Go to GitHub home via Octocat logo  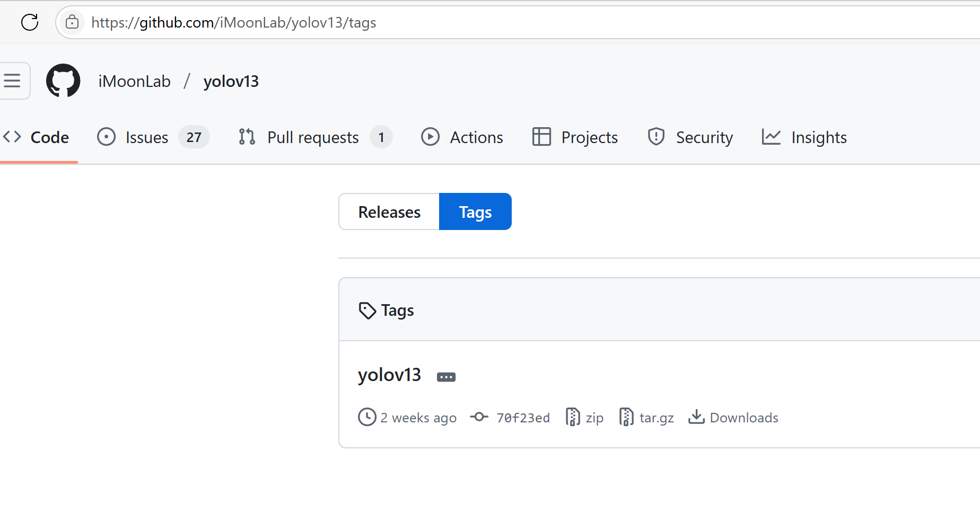click(x=63, y=81)
